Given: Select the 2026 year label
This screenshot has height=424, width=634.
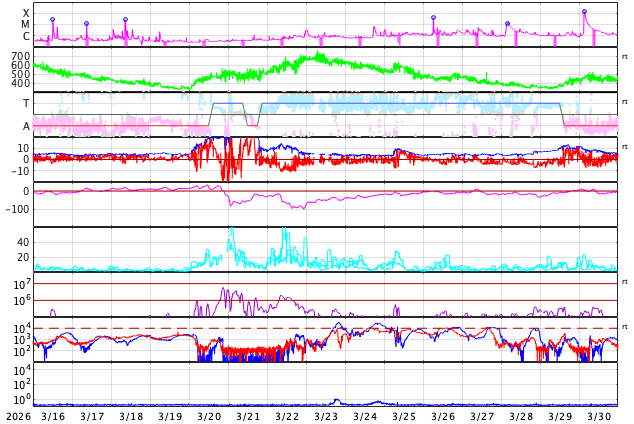Looking at the screenshot, I should pos(17,416).
